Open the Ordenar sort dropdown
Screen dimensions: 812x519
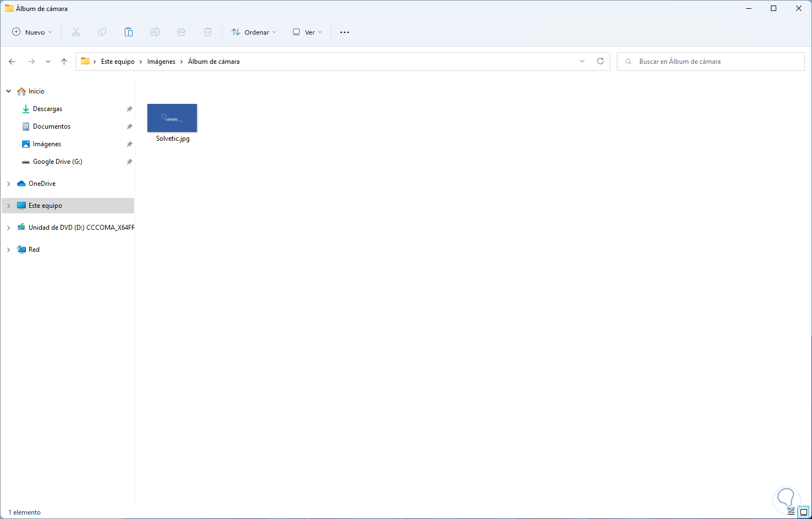pyautogui.click(x=254, y=32)
